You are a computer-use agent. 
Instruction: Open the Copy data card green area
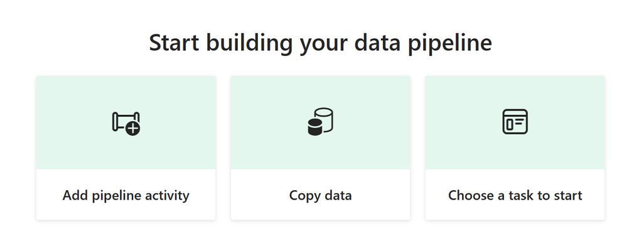320,122
